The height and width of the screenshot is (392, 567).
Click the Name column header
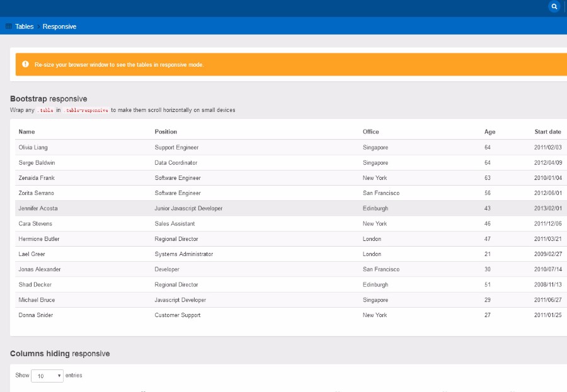(27, 132)
